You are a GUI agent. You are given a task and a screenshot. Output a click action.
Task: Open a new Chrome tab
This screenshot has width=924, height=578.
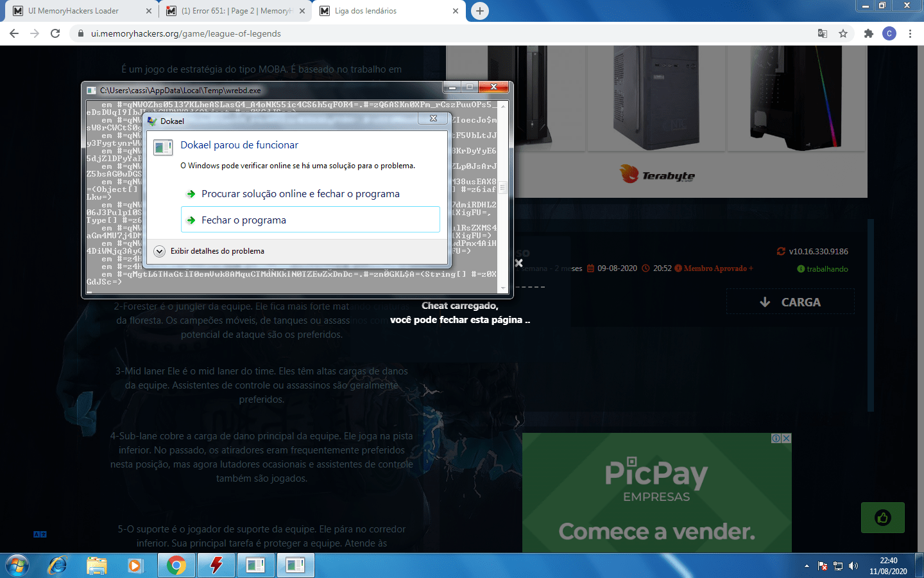tap(480, 11)
